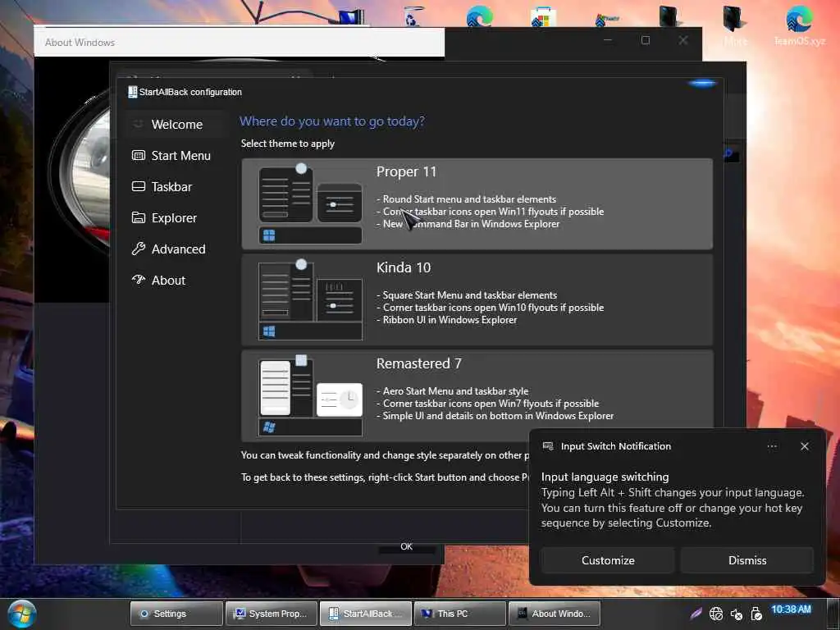Open the Welcome page in sidebar
This screenshot has height=630, width=840.
pyautogui.click(x=177, y=125)
